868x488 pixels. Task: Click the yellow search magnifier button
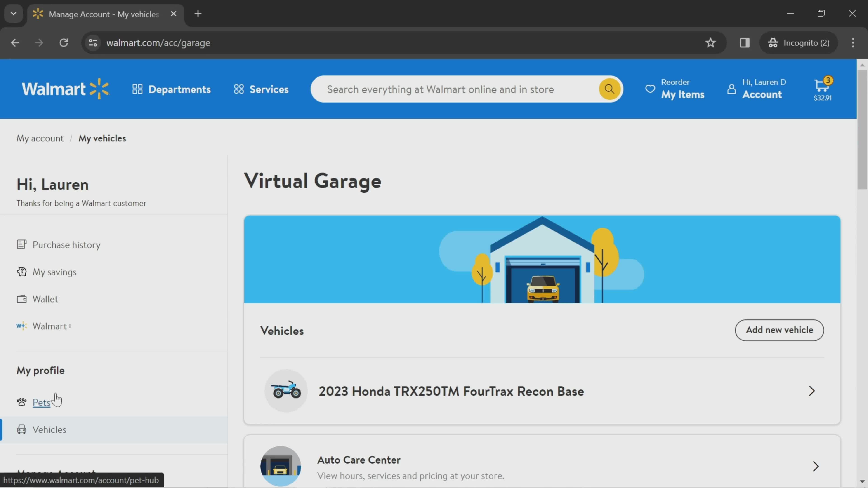[x=609, y=89]
